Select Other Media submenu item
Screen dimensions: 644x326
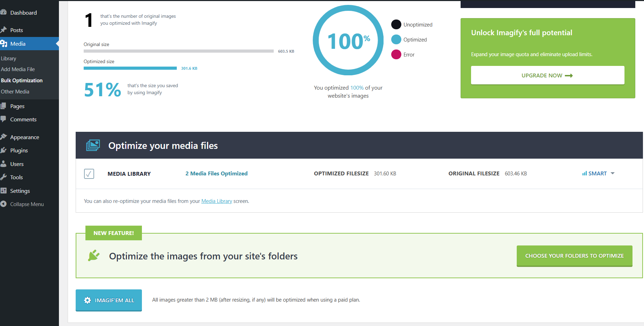(15, 92)
